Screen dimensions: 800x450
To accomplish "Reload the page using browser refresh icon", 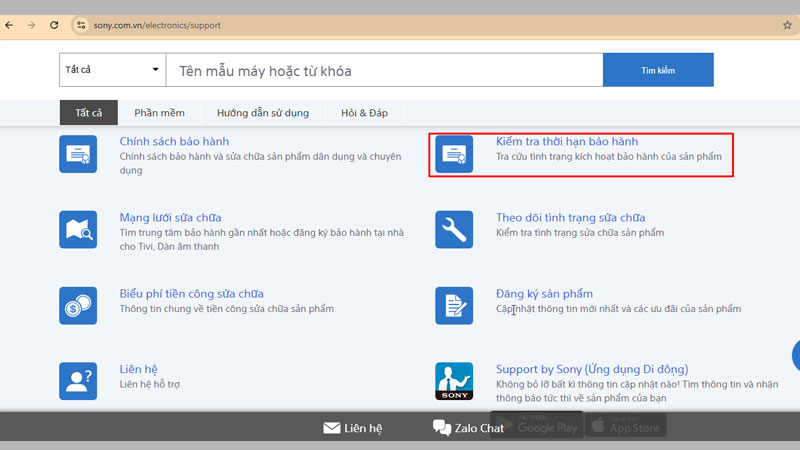I will coord(52,24).
